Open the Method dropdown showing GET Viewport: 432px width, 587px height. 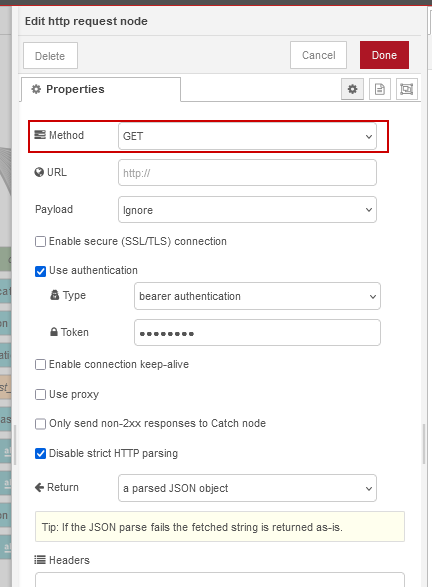click(247, 136)
